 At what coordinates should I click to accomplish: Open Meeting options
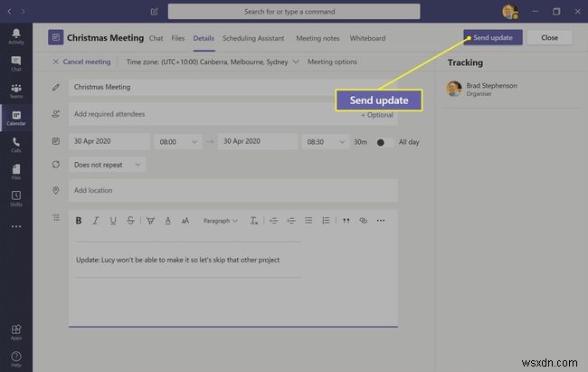point(332,62)
